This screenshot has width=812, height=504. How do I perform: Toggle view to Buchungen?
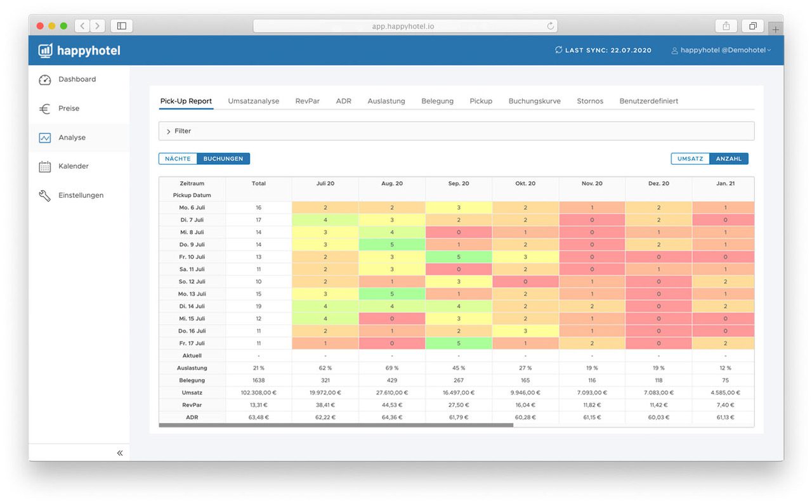point(223,159)
